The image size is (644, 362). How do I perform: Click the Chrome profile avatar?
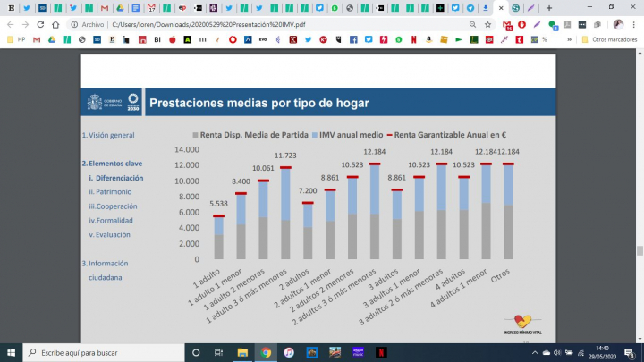coord(619,25)
